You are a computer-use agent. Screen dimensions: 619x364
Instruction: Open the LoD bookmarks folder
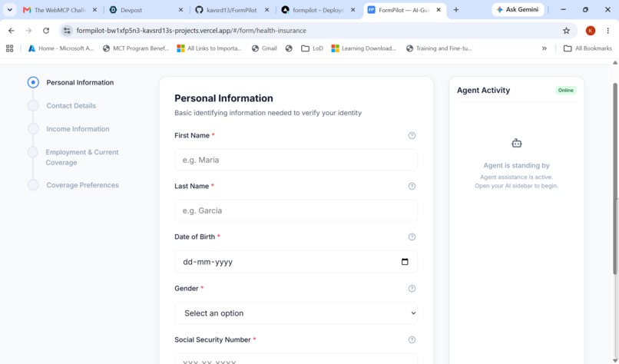[x=313, y=48]
